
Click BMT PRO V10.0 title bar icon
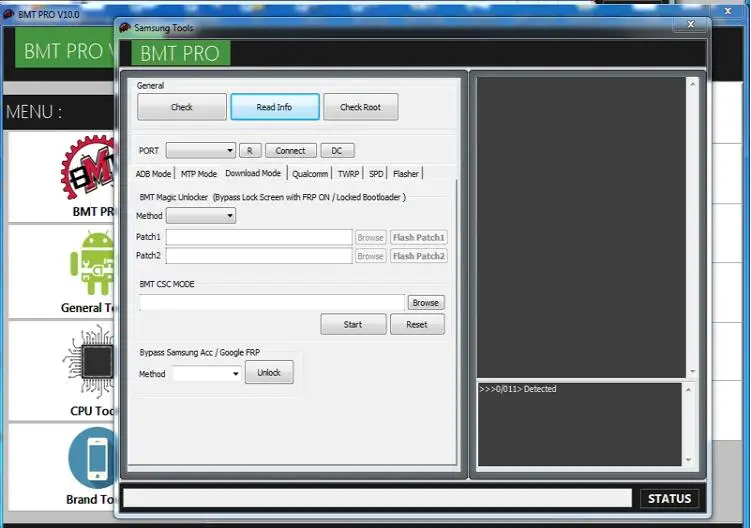coord(9,14)
